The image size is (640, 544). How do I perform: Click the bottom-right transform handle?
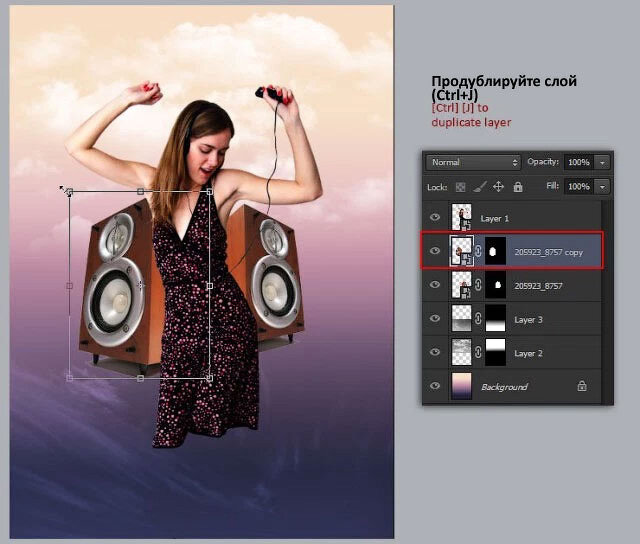tap(210, 378)
